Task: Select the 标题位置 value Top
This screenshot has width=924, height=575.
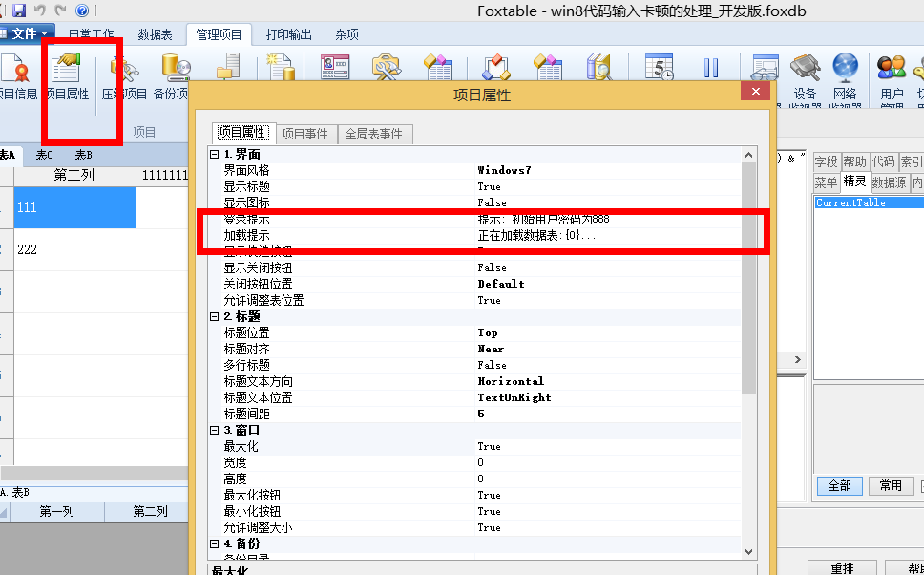Action: click(x=488, y=332)
